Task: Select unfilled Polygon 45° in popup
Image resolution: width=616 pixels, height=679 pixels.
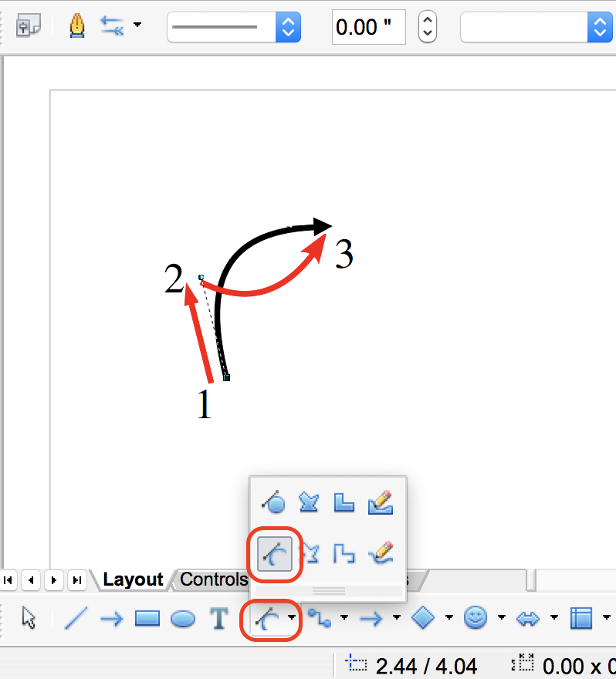Action: pyautogui.click(x=344, y=554)
